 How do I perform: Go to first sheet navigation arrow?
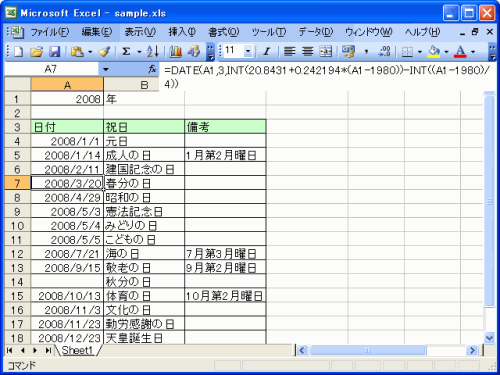[10, 350]
